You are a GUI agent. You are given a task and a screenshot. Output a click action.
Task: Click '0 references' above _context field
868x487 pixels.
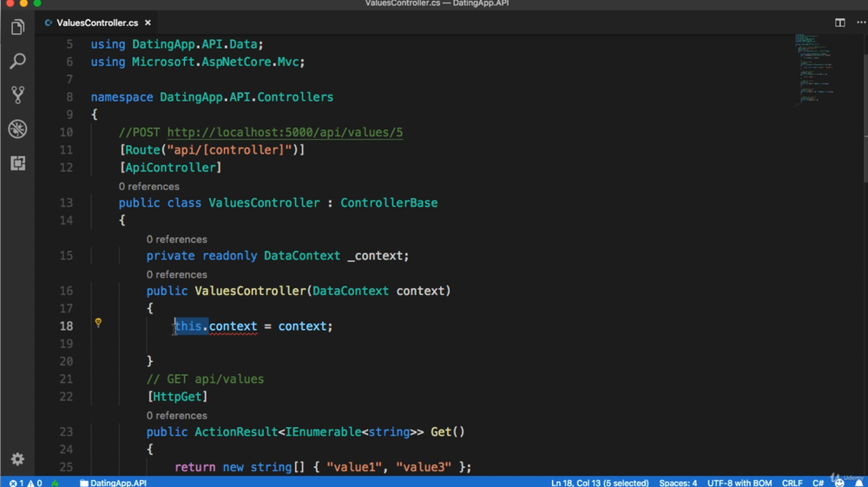click(176, 239)
